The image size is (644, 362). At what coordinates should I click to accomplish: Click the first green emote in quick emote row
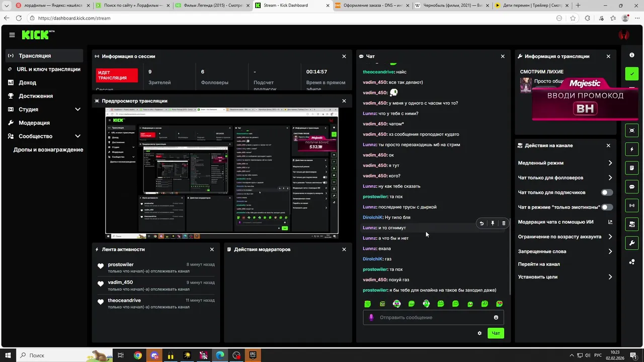368,304
